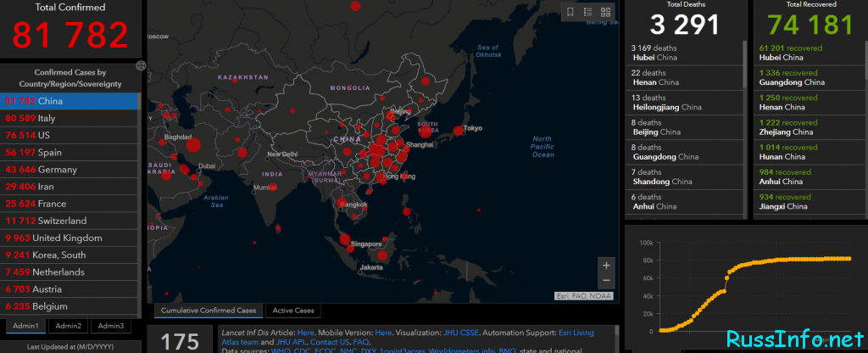Click Guangdong China 1 336 recovered entry
Image resolution: width=868 pixels, height=353 pixels.
(x=808, y=78)
